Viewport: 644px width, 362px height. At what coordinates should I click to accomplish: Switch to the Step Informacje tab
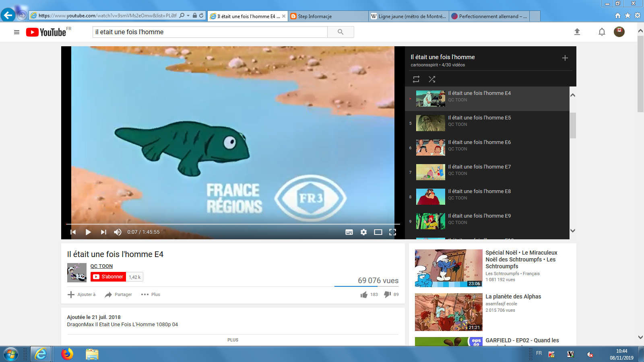pos(328,16)
